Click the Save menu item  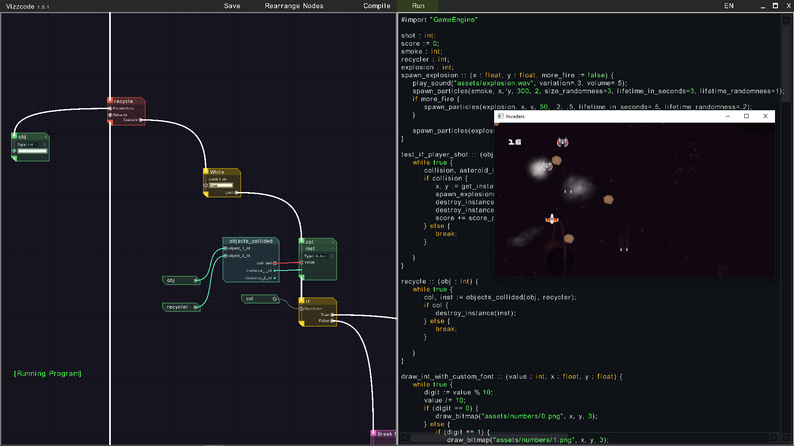click(x=232, y=6)
